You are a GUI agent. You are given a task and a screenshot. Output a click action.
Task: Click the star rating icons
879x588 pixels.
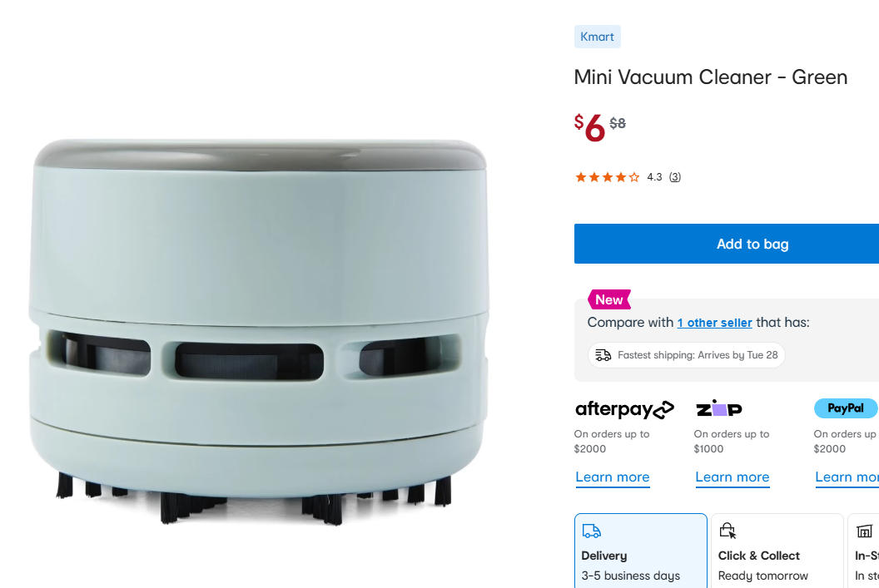pyautogui.click(x=607, y=177)
